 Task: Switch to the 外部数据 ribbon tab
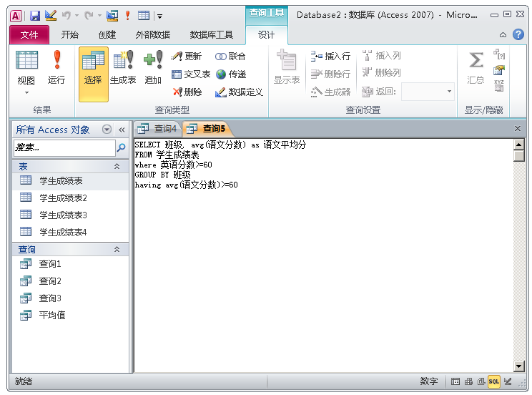tap(153, 34)
